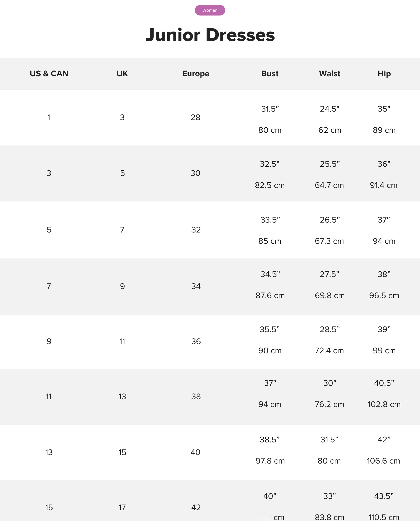Click the Hip column header

pyautogui.click(x=384, y=74)
